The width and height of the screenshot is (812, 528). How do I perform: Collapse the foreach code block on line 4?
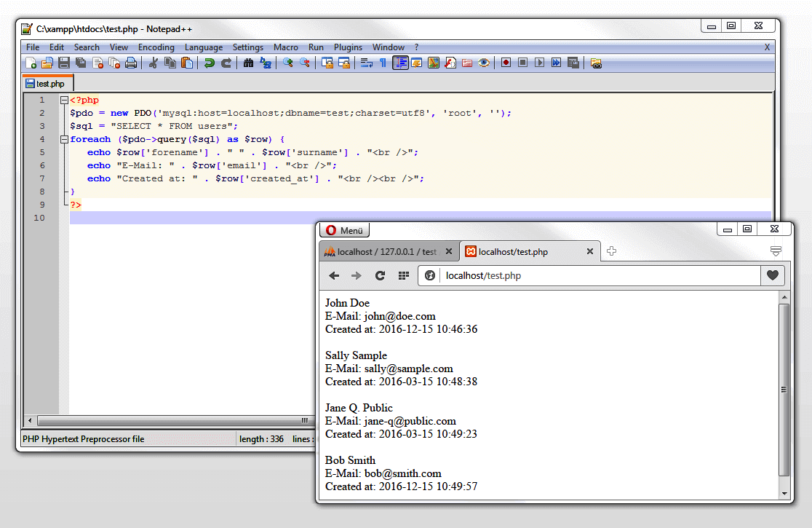coord(64,138)
